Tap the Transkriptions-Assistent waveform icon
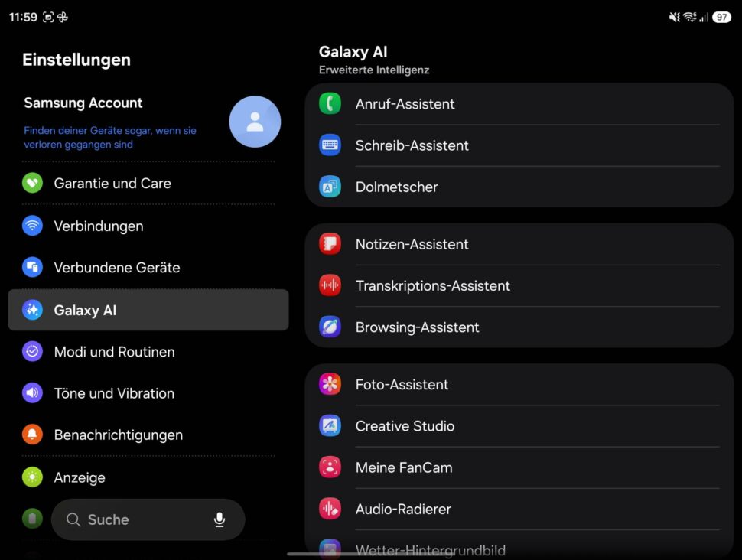Image resolution: width=742 pixels, height=560 pixels. (x=330, y=285)
